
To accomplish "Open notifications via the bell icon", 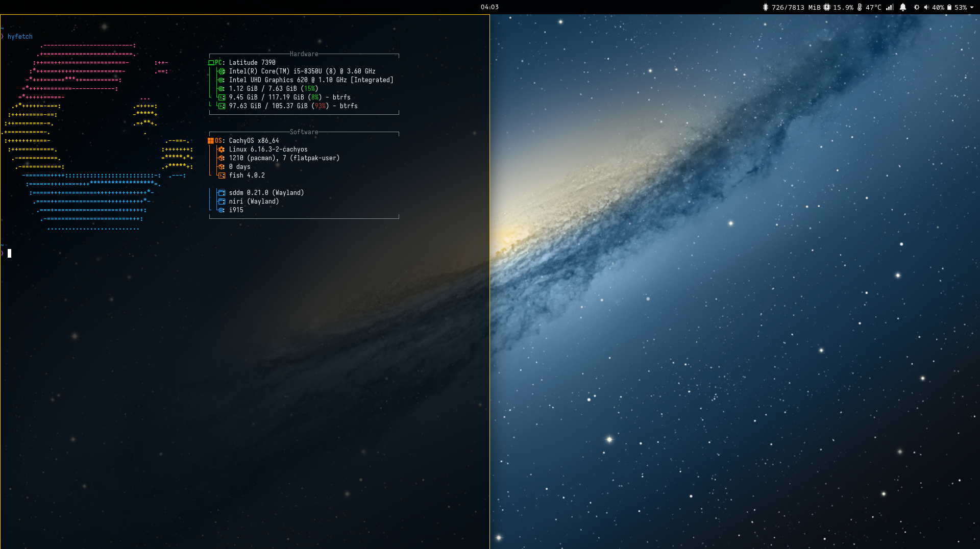I will [x=903, y=7].
